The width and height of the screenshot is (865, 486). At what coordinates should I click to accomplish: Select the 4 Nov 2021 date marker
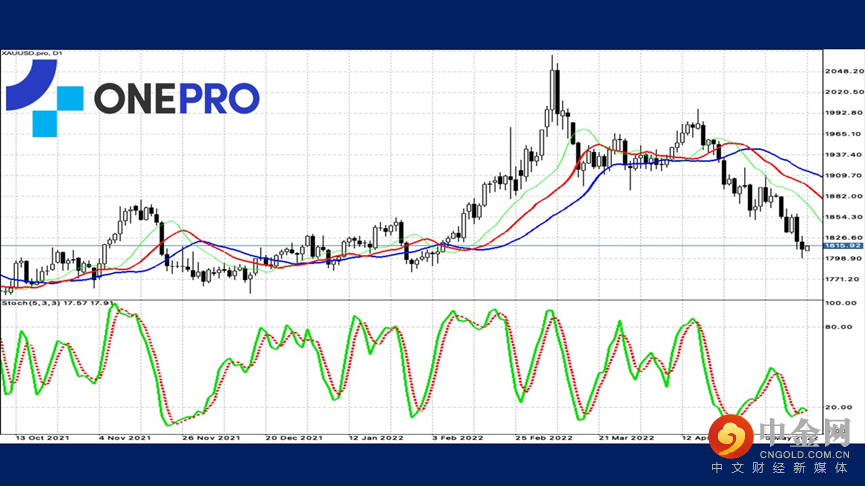(125, 437)
